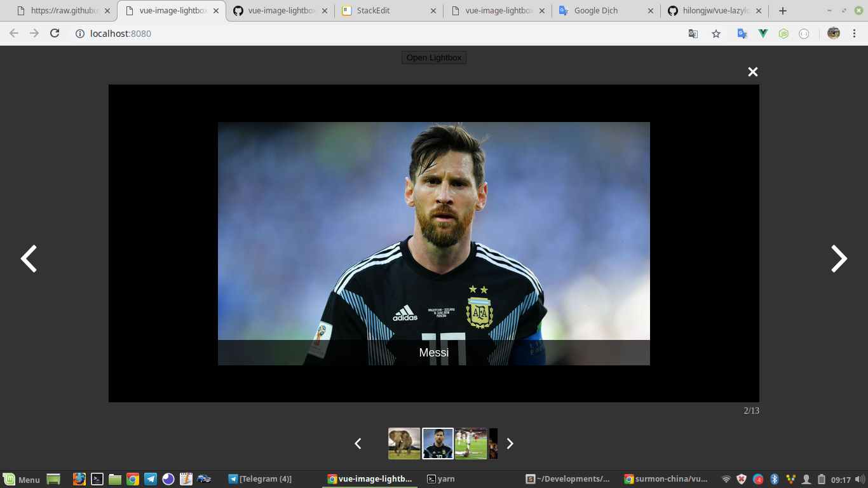Open Google Translate extension
The height and width of the screenshot is (488, 868).
tap(742, 34)
